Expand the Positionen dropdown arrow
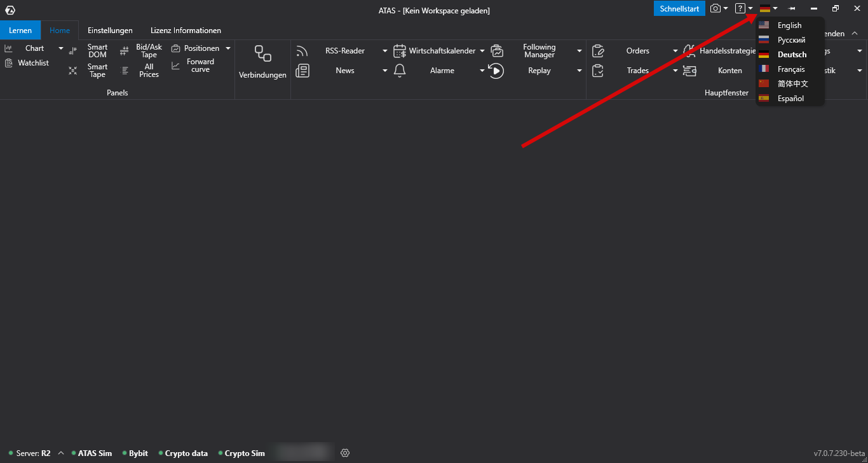The image size is (868, 463). coord(228,48)
